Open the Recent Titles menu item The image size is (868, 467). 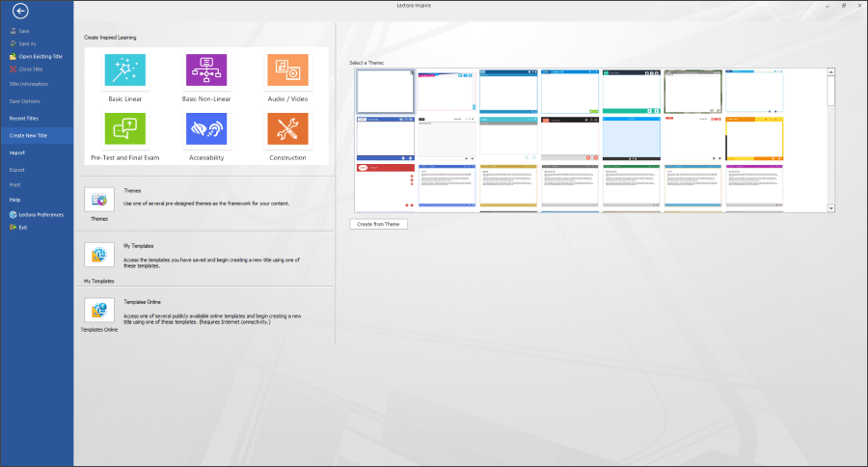tap(24, 118)
